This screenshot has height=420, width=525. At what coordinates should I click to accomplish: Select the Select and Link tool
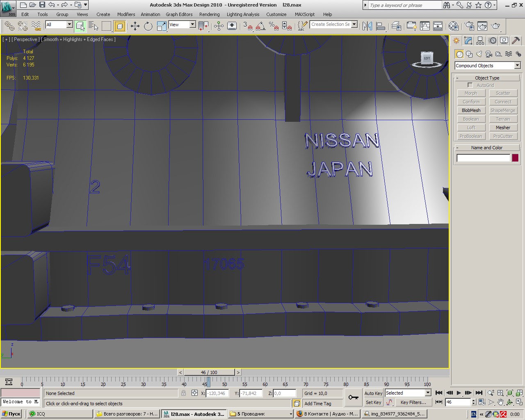tap(9, 26)
